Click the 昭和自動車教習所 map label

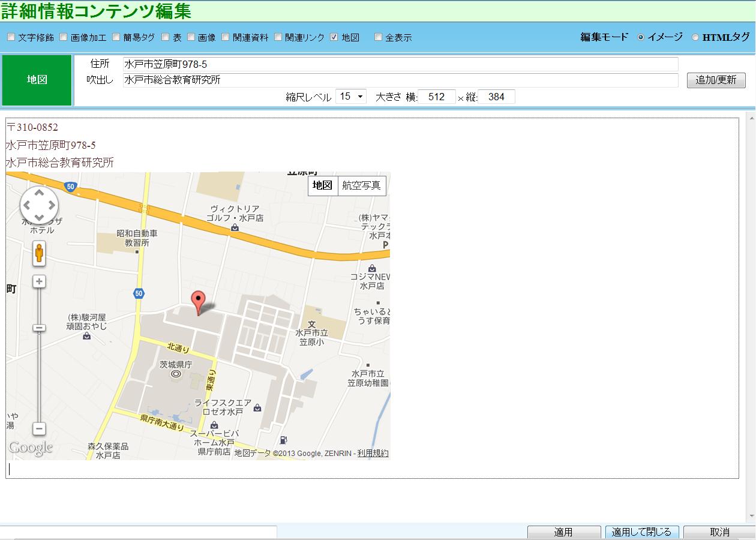[x=137, y=238]
